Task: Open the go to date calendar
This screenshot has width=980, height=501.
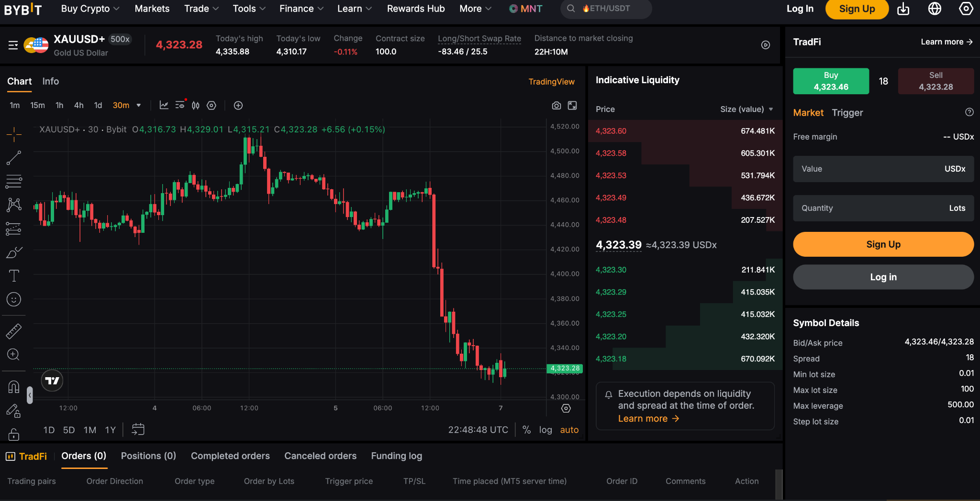Action: pos(138,429)
